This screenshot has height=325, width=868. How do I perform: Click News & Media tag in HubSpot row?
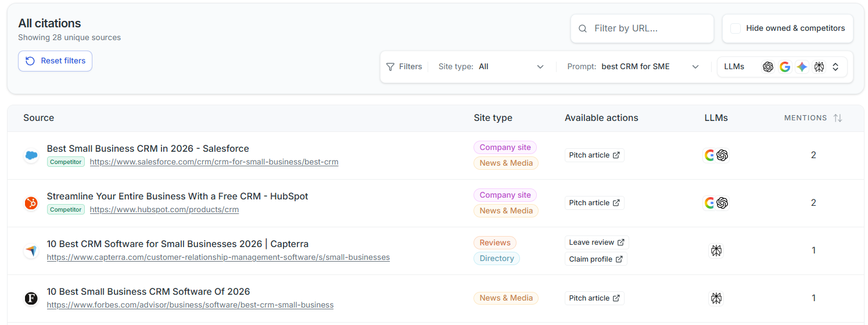click(x=506, y=211)
